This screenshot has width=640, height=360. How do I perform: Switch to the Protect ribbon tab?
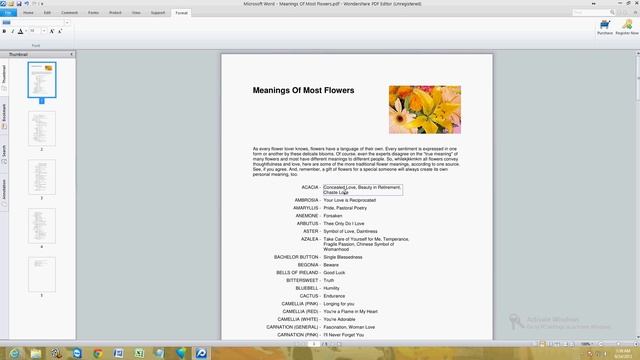coord(115,13)
